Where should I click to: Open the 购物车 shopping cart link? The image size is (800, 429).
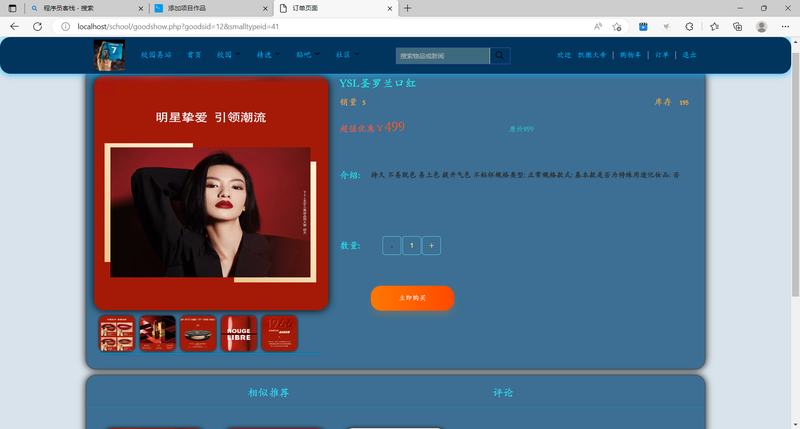(x=631, y=55)
